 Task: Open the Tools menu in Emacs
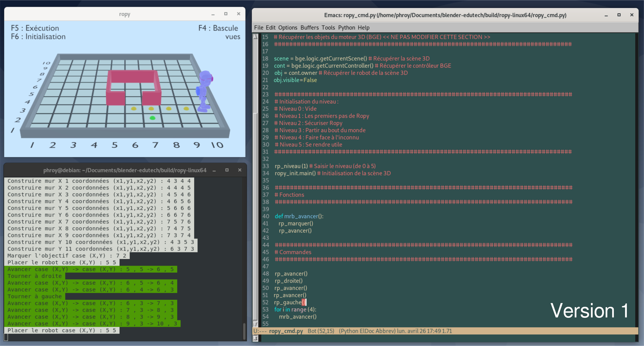[x=328, y=28]
